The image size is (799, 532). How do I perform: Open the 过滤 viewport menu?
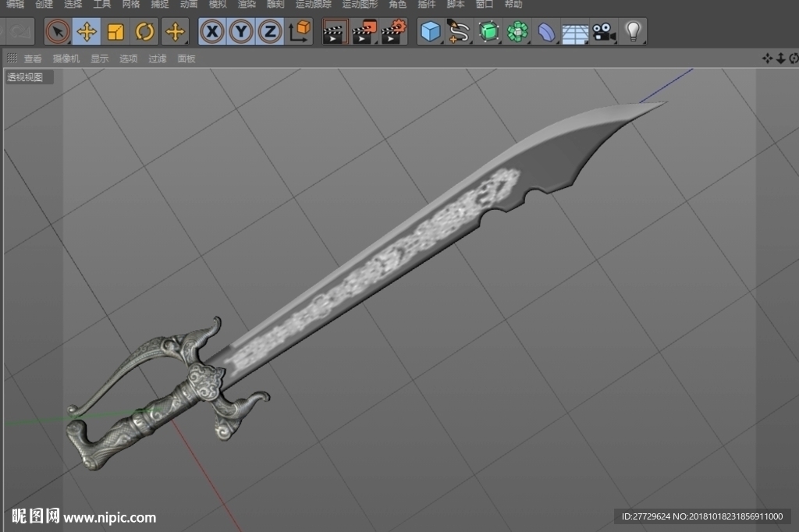[x=158, y=59]
